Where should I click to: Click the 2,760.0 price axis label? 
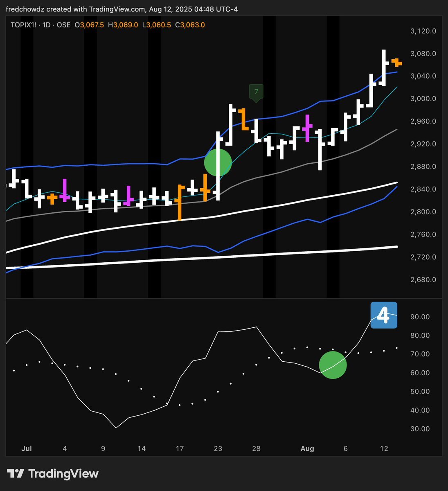[423, 234]
